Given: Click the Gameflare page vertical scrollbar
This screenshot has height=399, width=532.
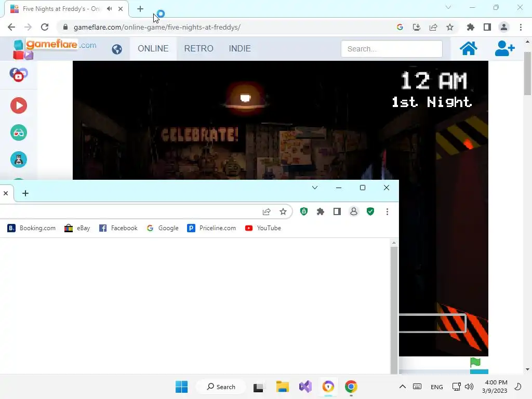Looking at the screenshot, I should pyautogui.click(x=527, y=73).
